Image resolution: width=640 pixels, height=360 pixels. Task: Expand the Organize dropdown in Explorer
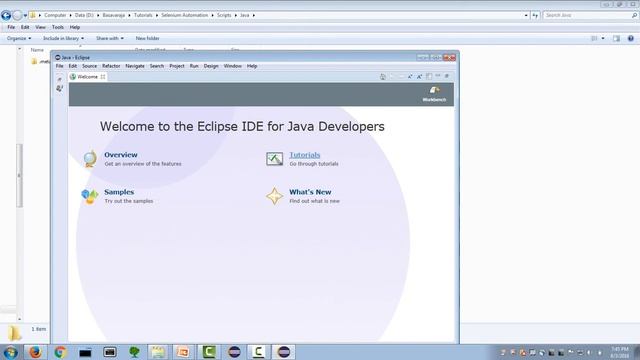[19, 38]
